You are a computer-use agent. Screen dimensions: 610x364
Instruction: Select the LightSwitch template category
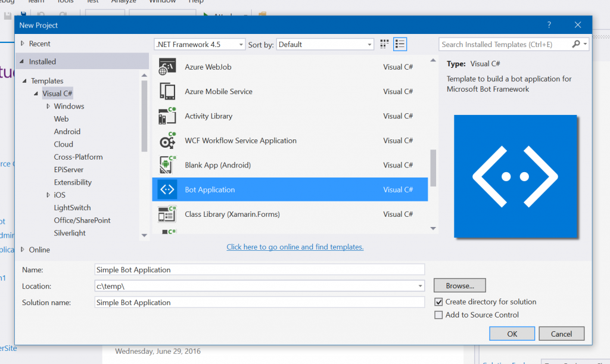(x=72, y=208)
